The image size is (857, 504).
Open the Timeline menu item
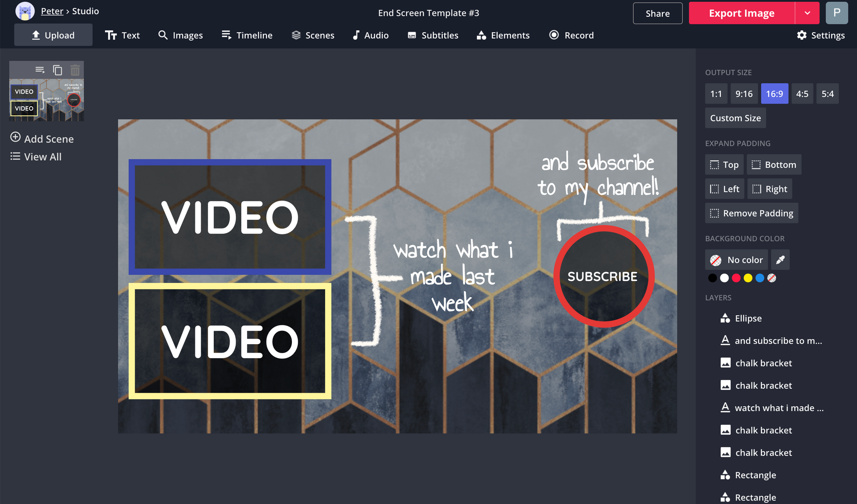pyautogui.click(x=247, y=35)
